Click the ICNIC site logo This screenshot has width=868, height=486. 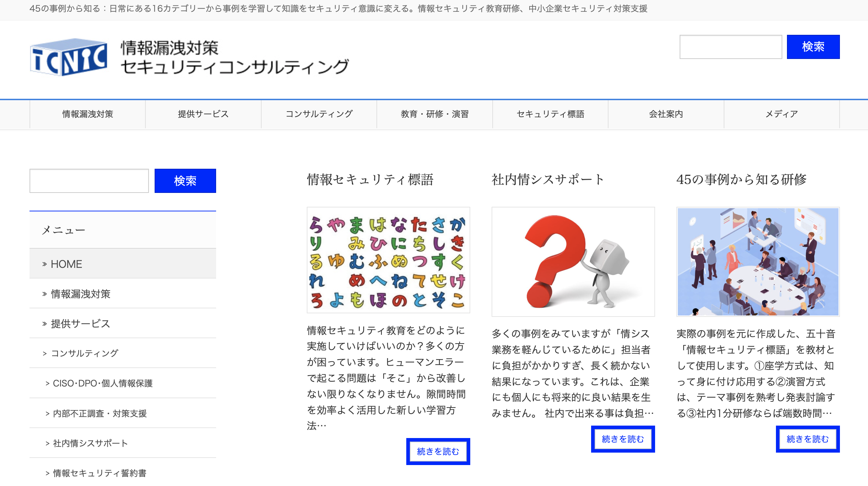[x=69, y=57]
